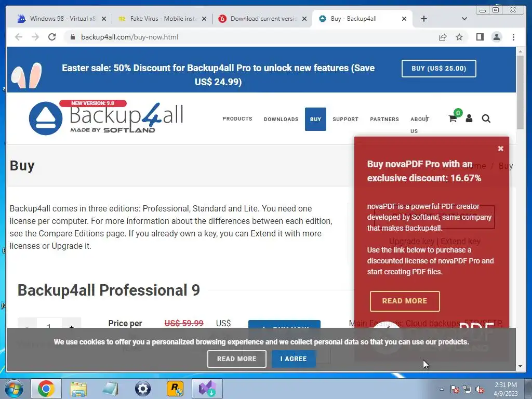
Task: Open Chrome side panel icon
Action: click(x=480, y=37)
